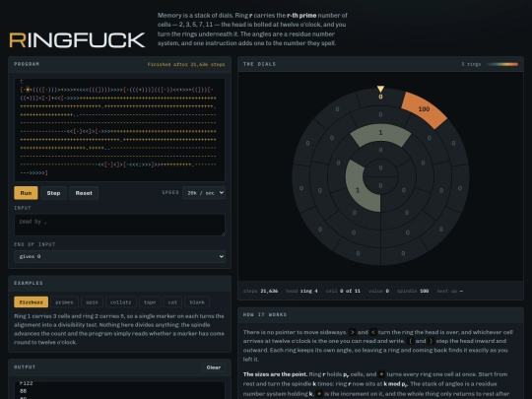Image resolution: width=532 pixels, height=399 pixels.
Task: Click the '>' instruction chip in How It Works
Action: (352, 332)
